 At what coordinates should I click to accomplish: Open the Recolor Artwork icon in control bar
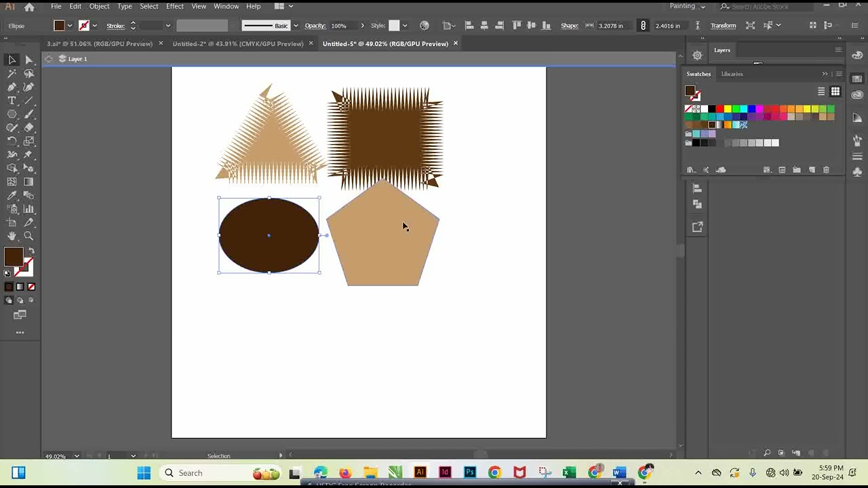coord(425,26)
